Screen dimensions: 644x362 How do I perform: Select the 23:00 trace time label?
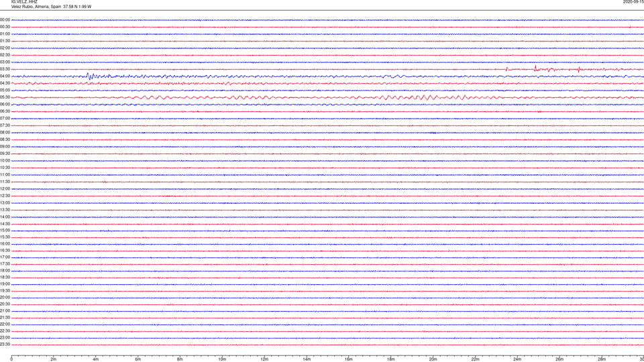[x=5, y=338]
